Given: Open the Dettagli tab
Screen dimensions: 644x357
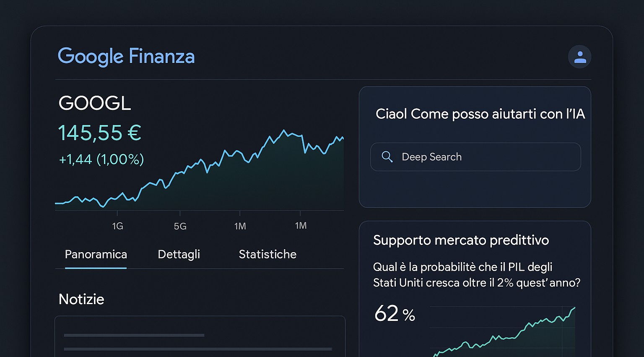Looking at the screenshot, I should (x=179, y=254).
